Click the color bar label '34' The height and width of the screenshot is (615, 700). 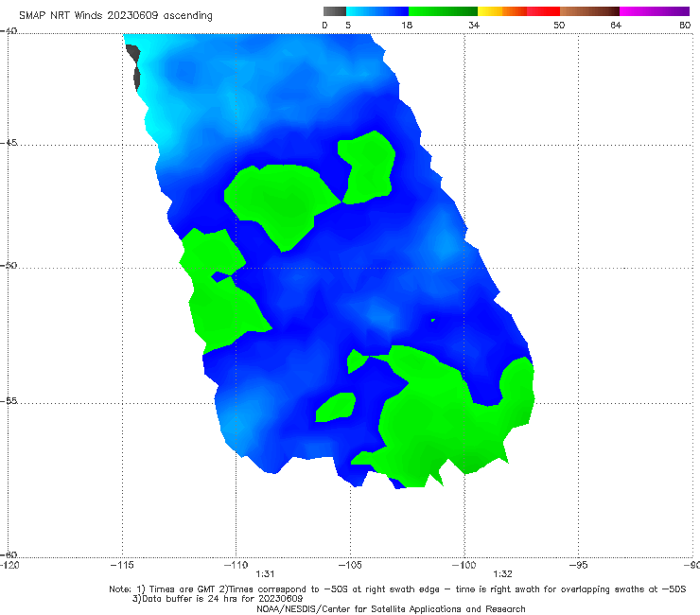474,25
